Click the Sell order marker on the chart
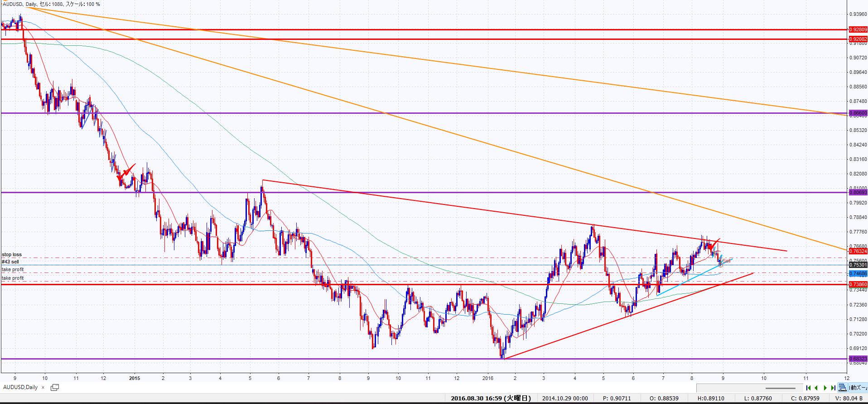 pyautogui.click(x=726, y=261)
